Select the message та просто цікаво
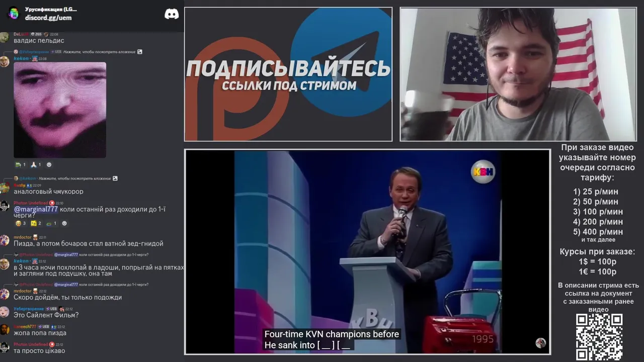Screen dimensions: 644x362 (39, 351)
